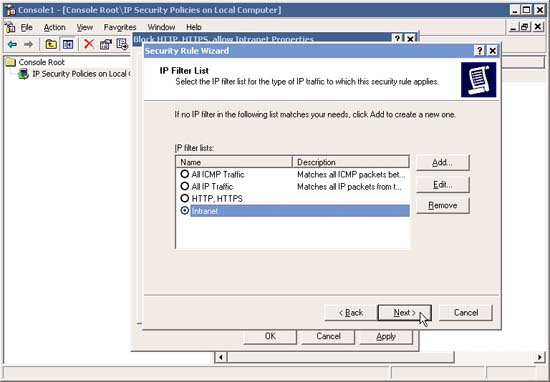The image size is (550, 382).
Task: Open the Action menu
Action: pyautogui.click(x=54, y=27)
